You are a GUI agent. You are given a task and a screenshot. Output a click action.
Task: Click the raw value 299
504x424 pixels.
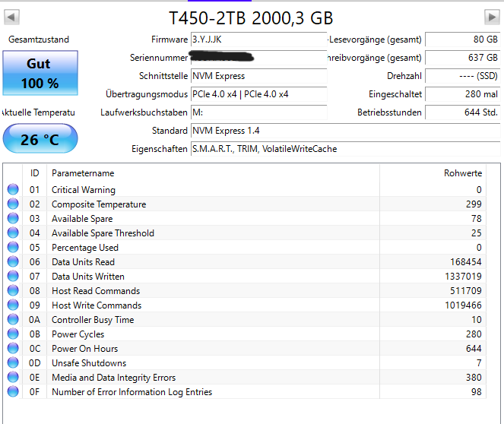click(x=474, y=204)
